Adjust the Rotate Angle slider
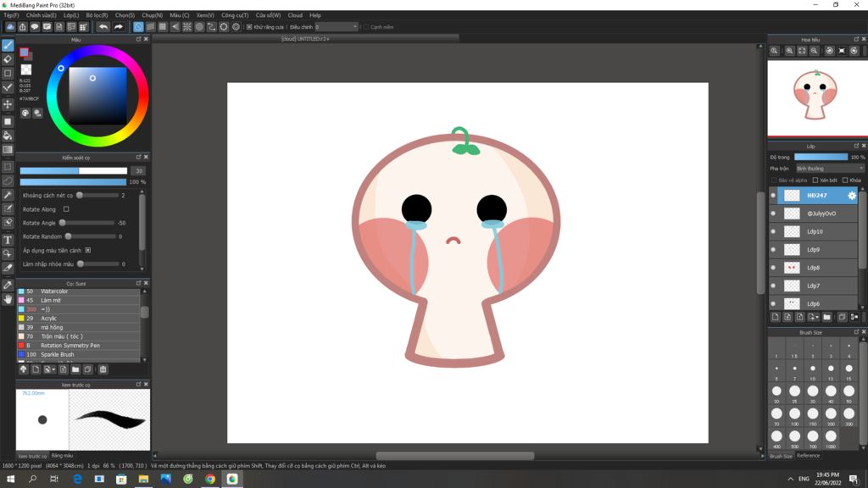This screenshot has width=868, height=488. coord(88,223)
